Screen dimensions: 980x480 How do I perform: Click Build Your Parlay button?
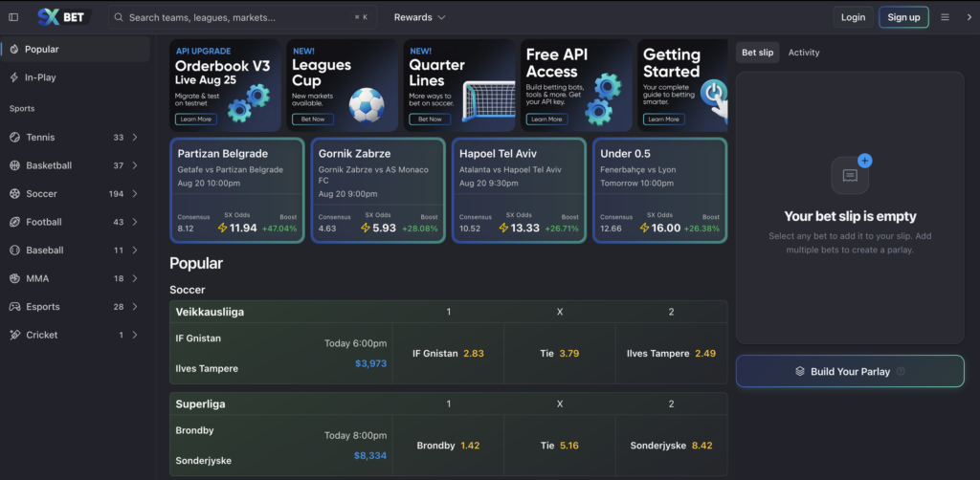click(850, 371)
